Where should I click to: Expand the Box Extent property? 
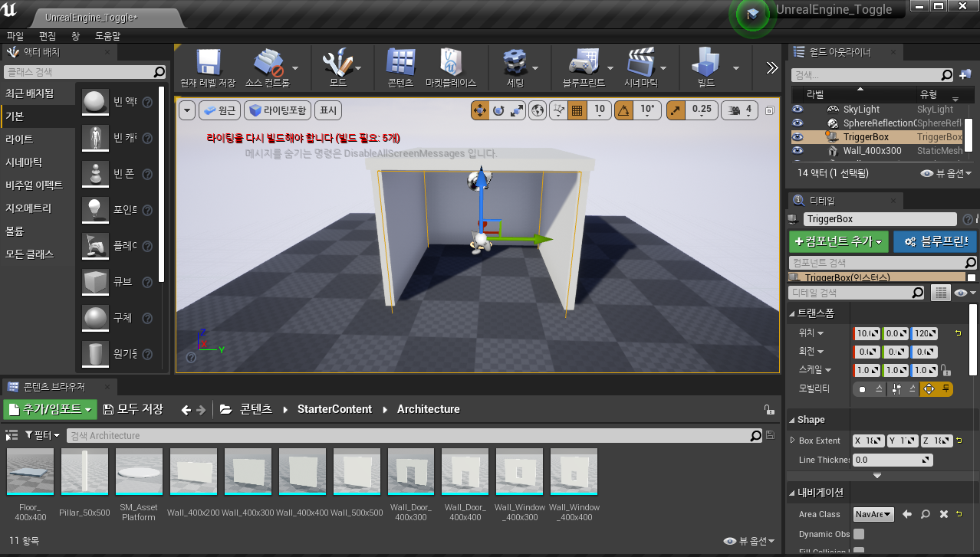pos(793,441)
